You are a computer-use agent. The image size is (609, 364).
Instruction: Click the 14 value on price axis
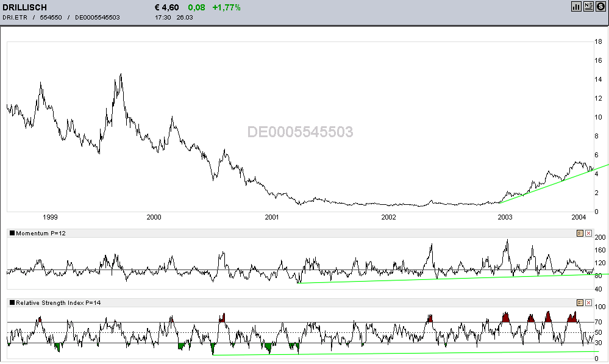pos(598,79)
